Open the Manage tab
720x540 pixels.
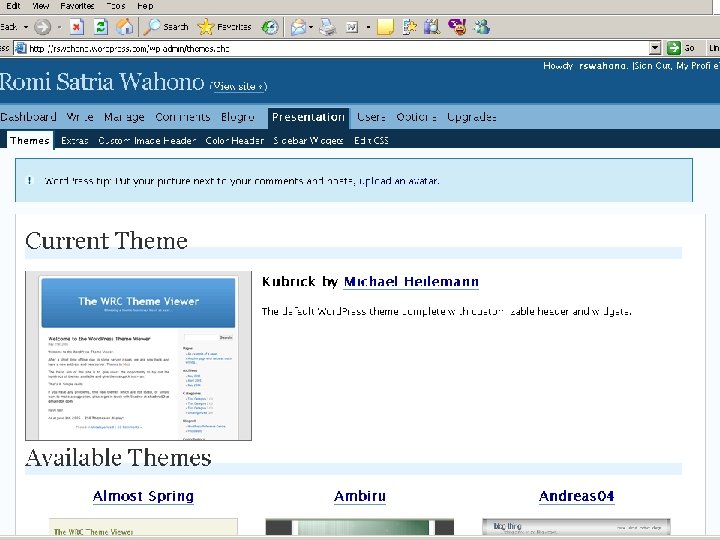124,117
